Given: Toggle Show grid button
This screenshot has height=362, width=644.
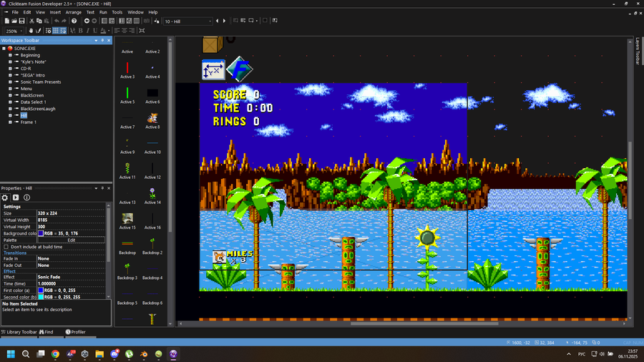Looking at the screenshot, I should pos(55,31).
